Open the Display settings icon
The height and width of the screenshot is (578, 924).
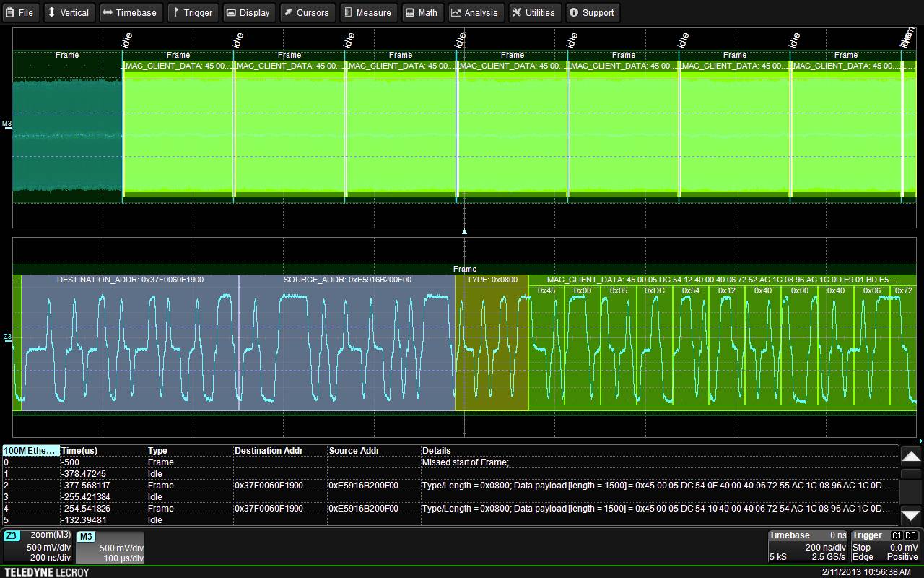[x=231, y=12]
